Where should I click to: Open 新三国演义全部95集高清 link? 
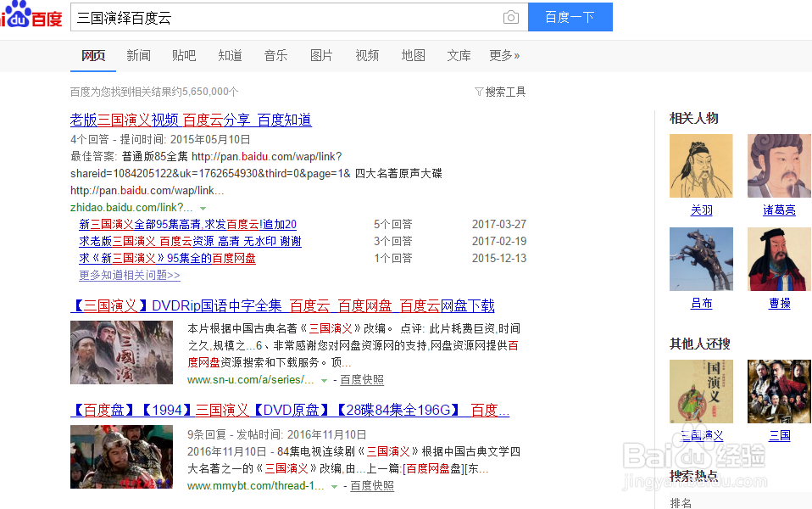click(187, 225)
